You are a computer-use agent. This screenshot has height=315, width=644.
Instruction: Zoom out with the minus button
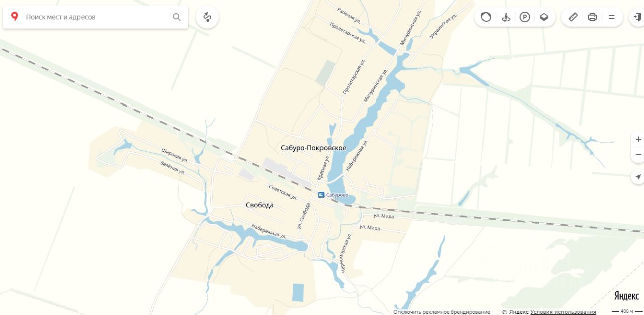(x=638, y=155)
